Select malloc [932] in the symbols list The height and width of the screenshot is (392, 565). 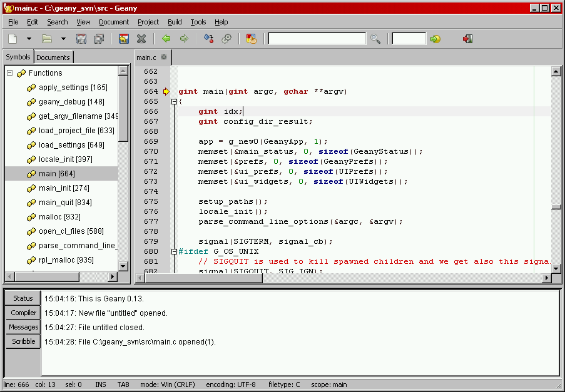[60, 217]
